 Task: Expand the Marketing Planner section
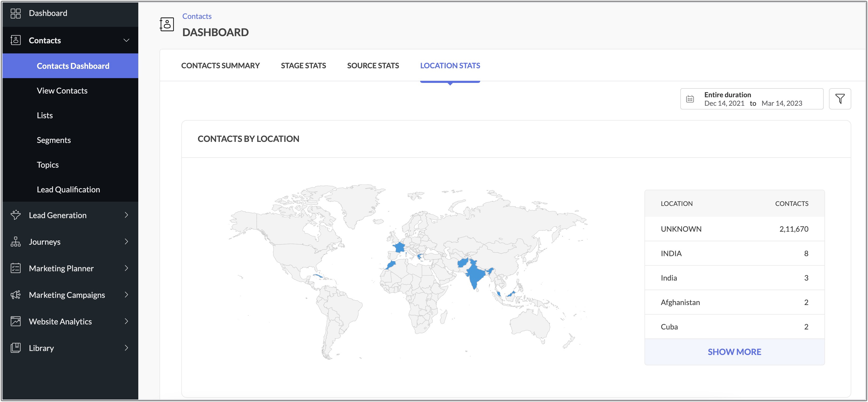click(x=127, y=268)
